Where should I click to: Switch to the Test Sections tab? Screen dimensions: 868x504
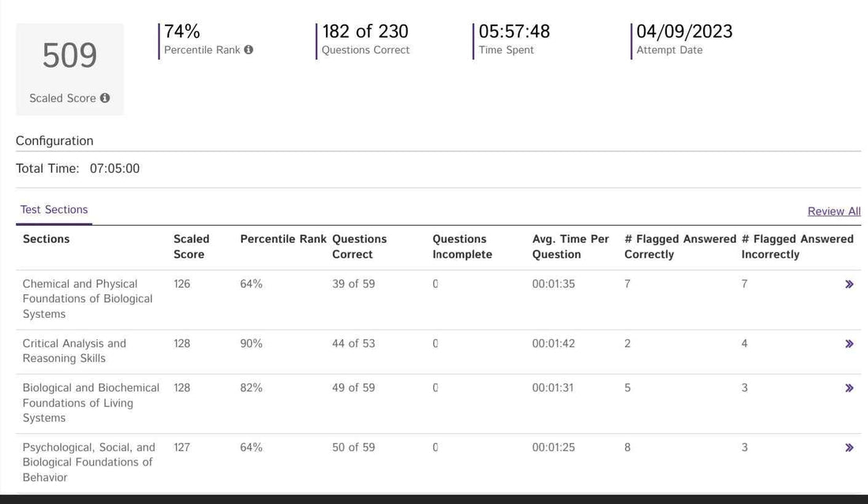tap(54, 210)
